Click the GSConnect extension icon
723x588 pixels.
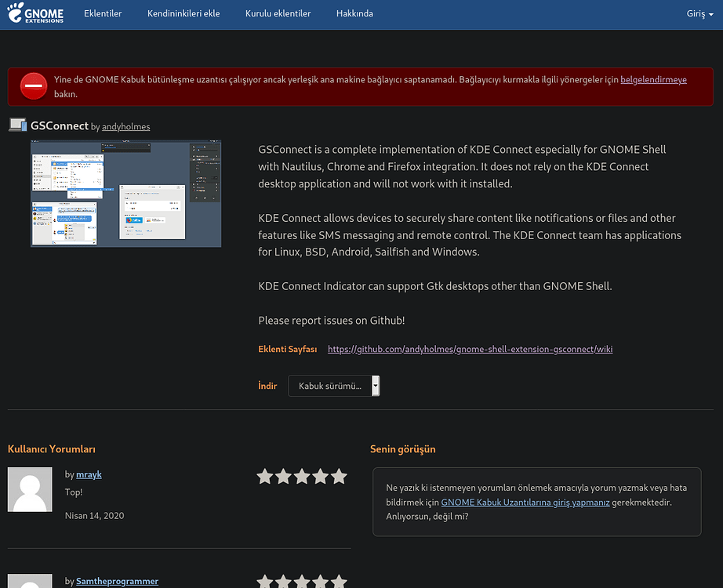(x=17, y=125)
